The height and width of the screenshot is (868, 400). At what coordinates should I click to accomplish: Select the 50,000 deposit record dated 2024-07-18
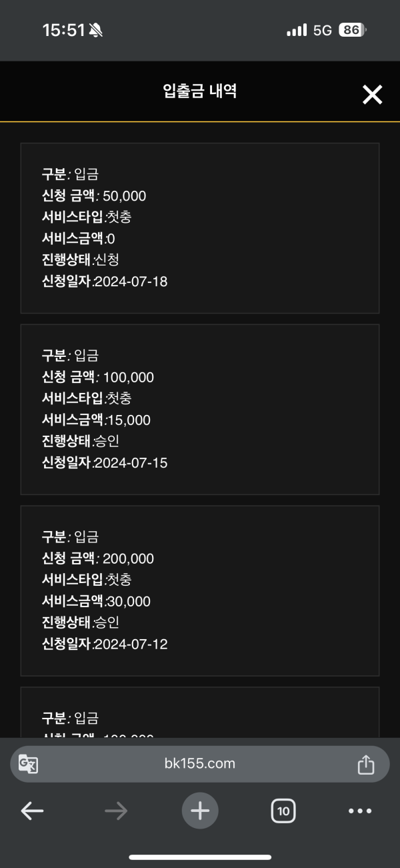click(x=200, y=228)
